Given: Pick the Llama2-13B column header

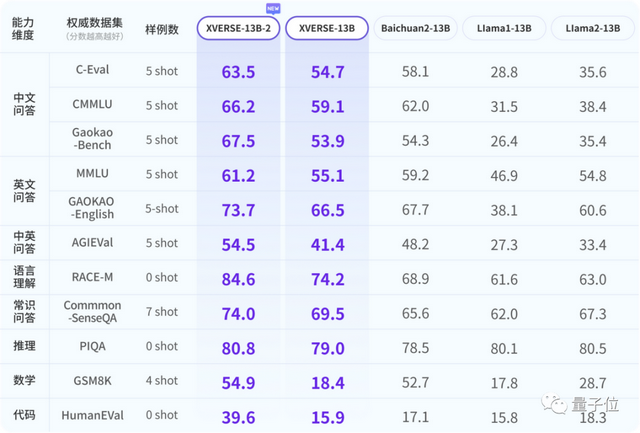Looking at the screenshot, I should 594,28.
